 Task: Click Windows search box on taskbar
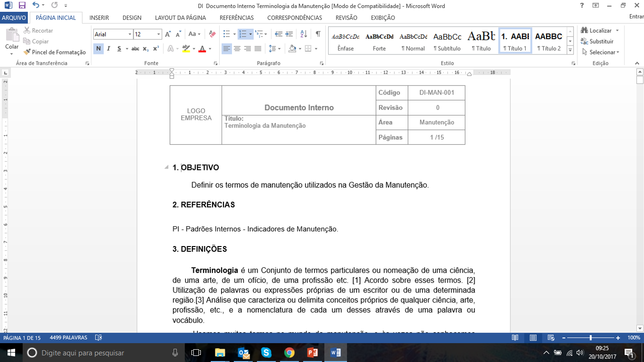pos(103,353)
